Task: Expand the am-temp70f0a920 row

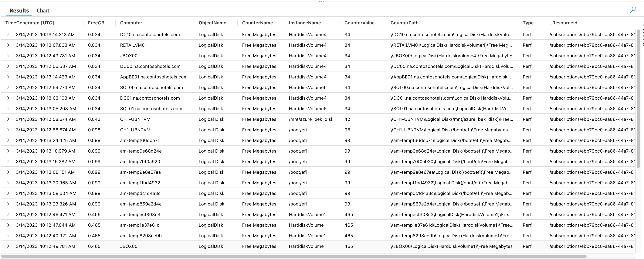Action: point(8,162)
